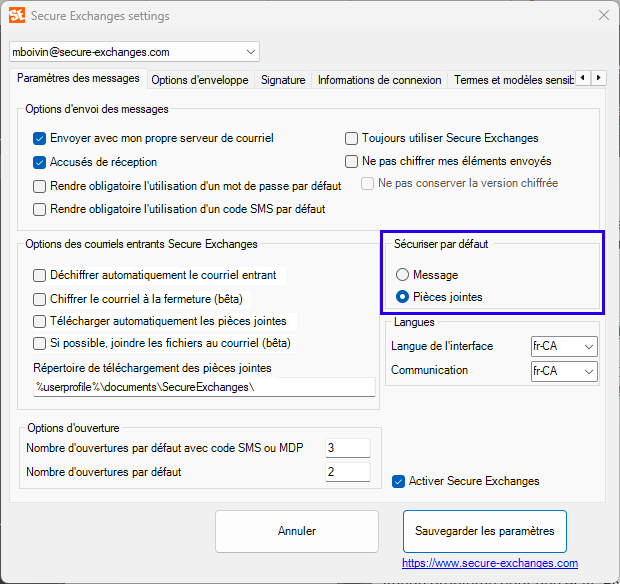Click the download directory path field
620x584 pixels.
pos(204,387)
